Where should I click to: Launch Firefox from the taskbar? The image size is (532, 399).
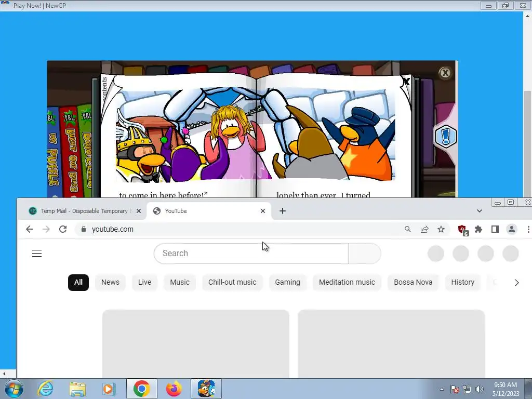click(x=174, y=389)
